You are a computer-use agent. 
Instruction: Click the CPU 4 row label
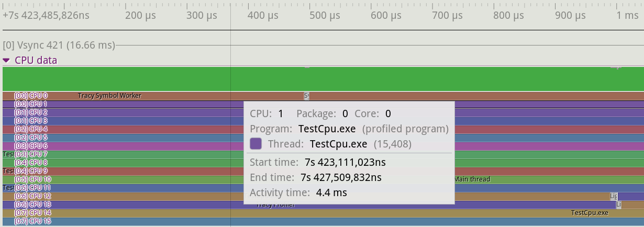(31, 129)
